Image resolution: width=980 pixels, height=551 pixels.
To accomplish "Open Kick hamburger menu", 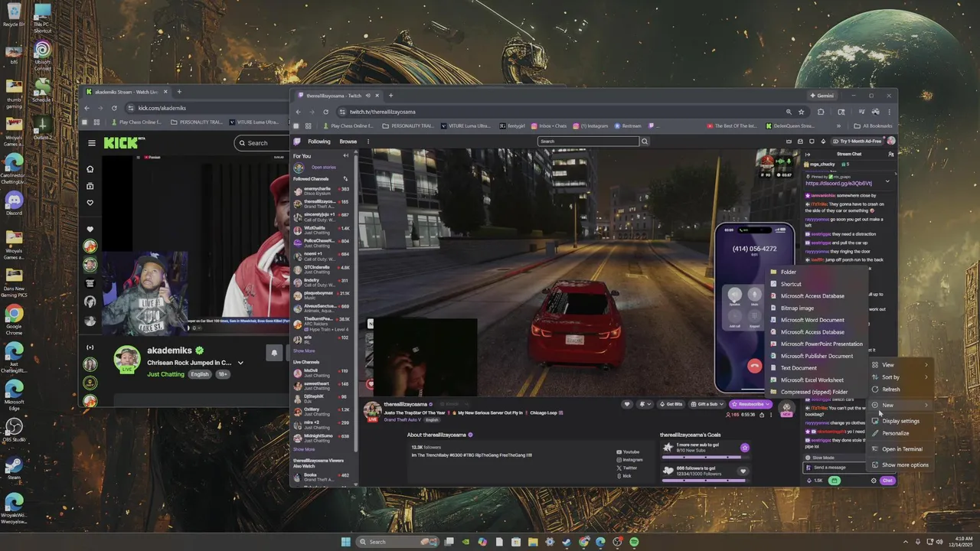I will pos(91,143).
